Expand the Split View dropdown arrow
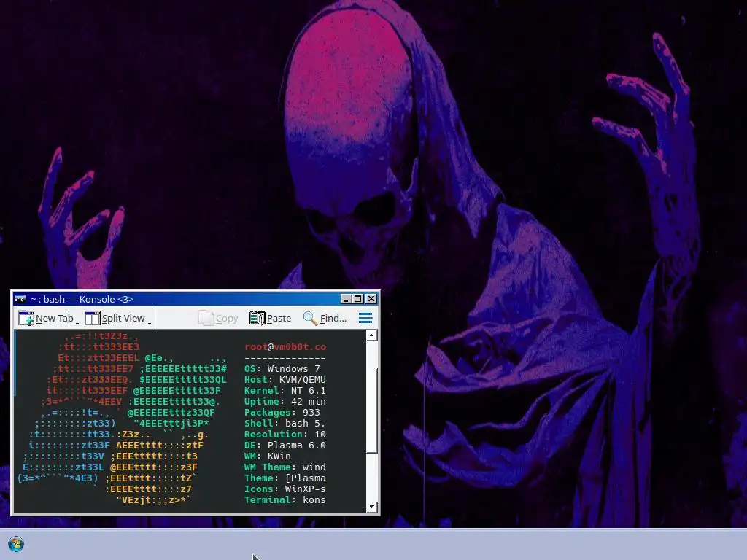The image size is (747, 560). click(x=149, y=323)
